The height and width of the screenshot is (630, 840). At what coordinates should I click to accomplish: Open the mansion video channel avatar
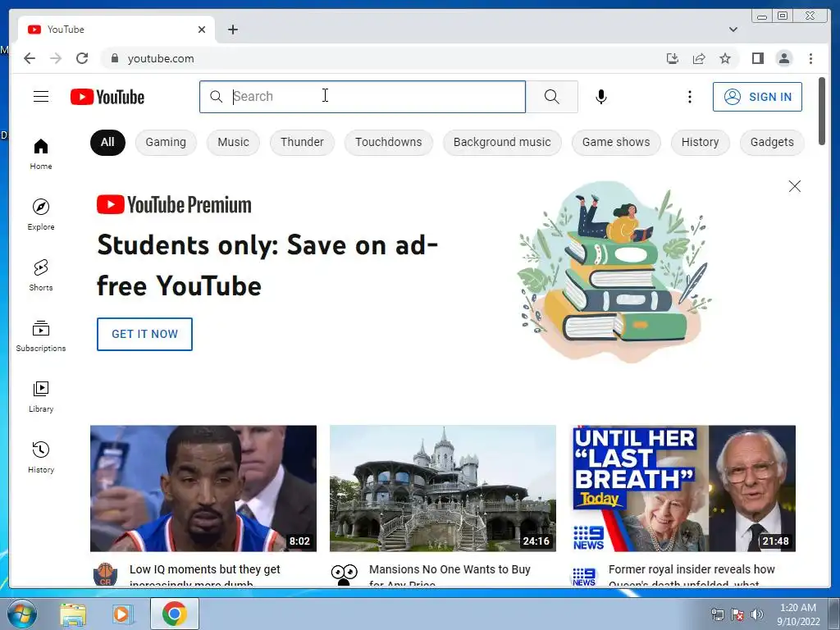click(x=344, y=575)
